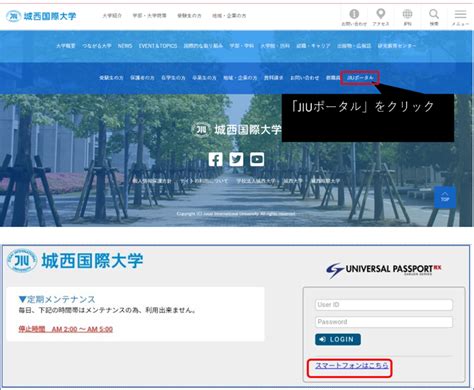Click 受験生の方 in the lower blue row
Image resolution: width=474 pixels, height=390 pixels.
tap(111, 78)
